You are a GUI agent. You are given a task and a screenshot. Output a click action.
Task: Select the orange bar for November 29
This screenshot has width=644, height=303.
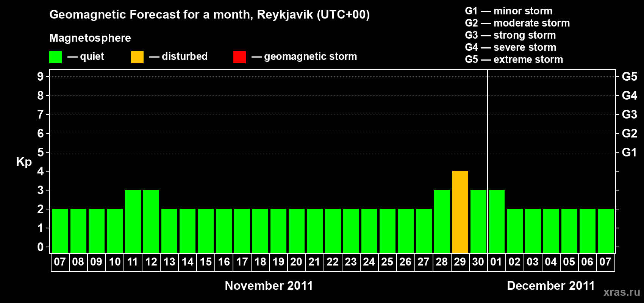click(460, 212)
